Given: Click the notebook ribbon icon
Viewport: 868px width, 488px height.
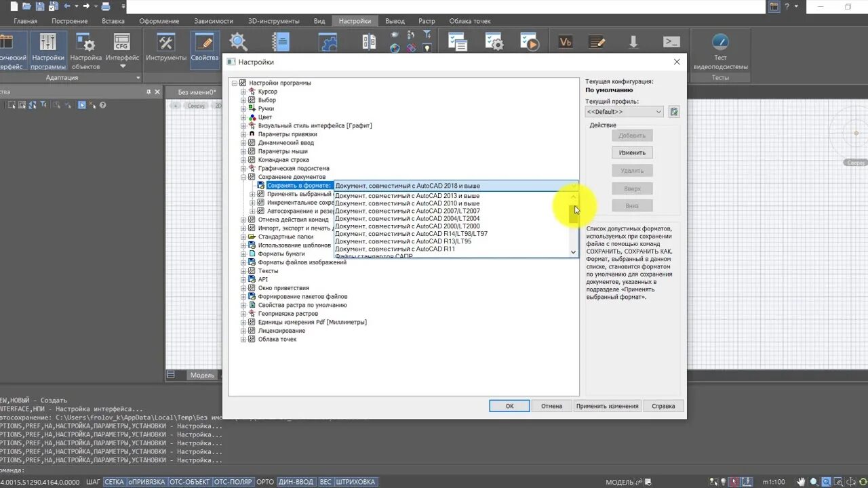Looking at the screenshot, I should click(280, 42).
